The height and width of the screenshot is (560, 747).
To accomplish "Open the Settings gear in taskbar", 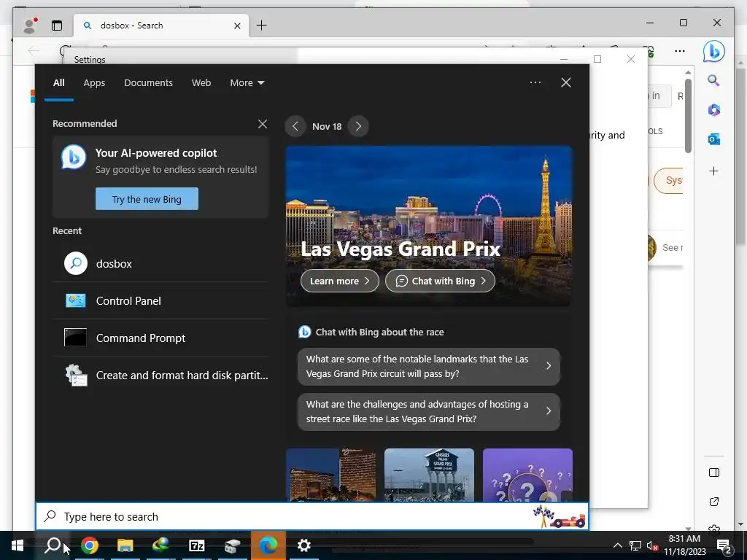I will click(x=304, y=545).
